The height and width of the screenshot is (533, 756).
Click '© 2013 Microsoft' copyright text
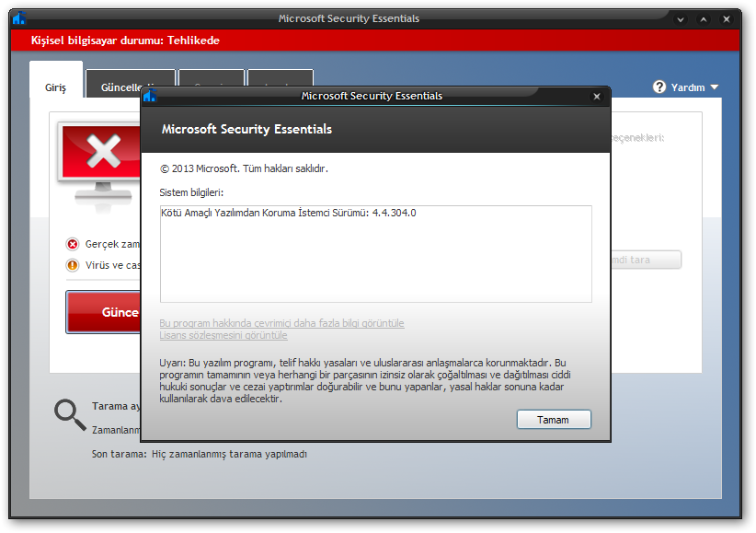tap(244, 168)
